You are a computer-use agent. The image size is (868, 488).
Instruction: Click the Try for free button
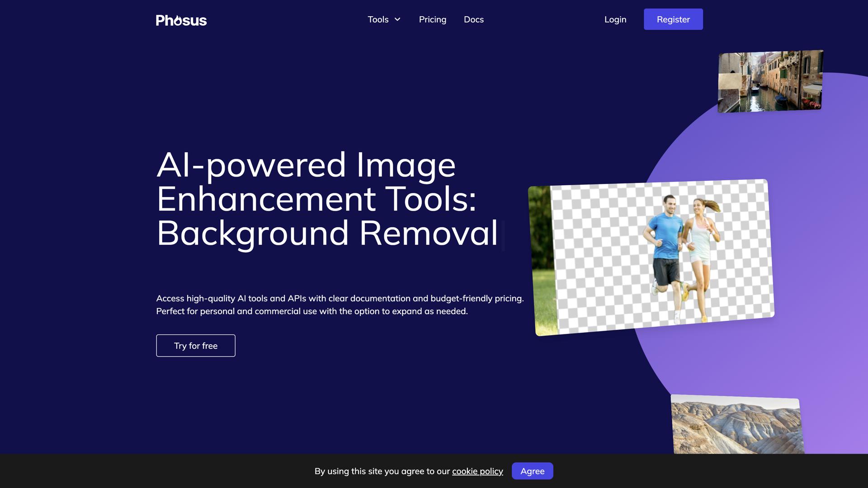tap(195, 346)
